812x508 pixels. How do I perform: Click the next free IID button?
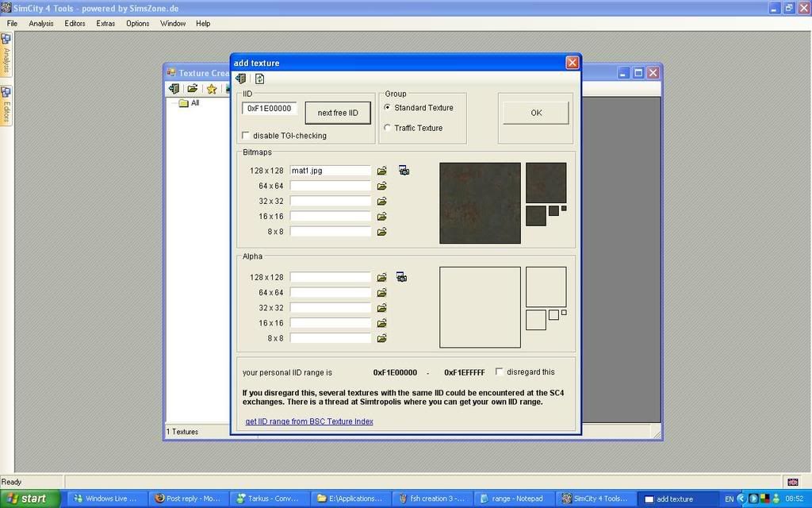[338, 113]
